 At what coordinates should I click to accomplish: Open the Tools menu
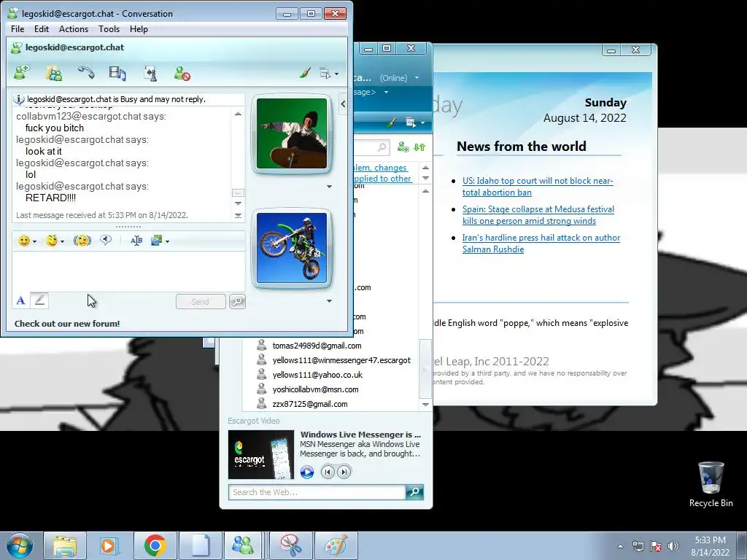[109, 29]
